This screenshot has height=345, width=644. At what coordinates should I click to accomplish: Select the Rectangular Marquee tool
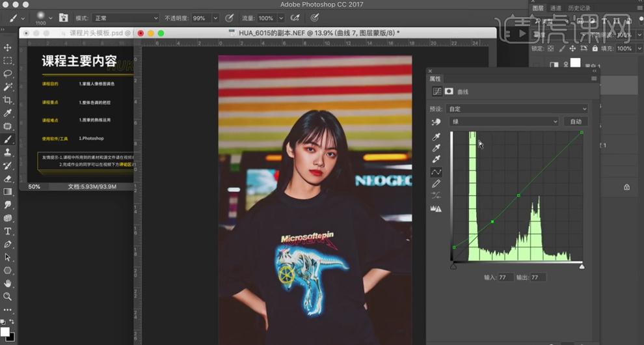point(7,61)
